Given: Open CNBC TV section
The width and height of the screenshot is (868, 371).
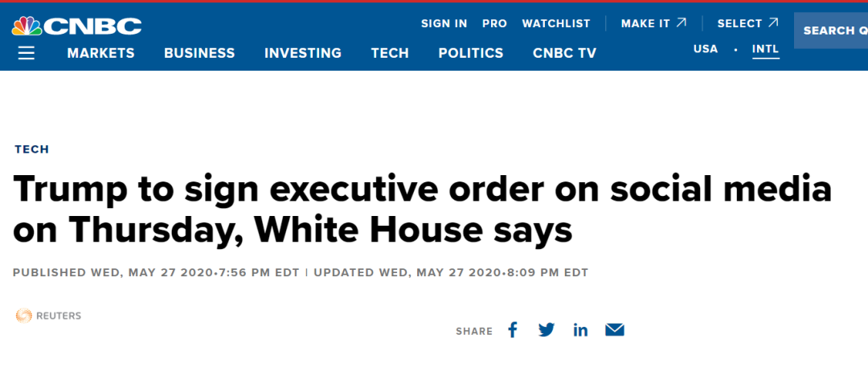Looking at the screenshot, I should click(565, 53).
